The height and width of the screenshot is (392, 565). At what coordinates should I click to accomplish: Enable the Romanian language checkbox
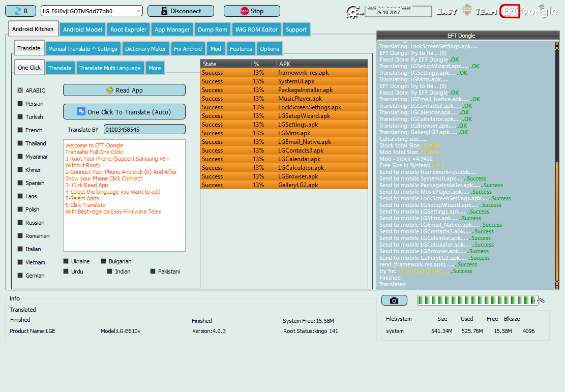pos(20,236)
